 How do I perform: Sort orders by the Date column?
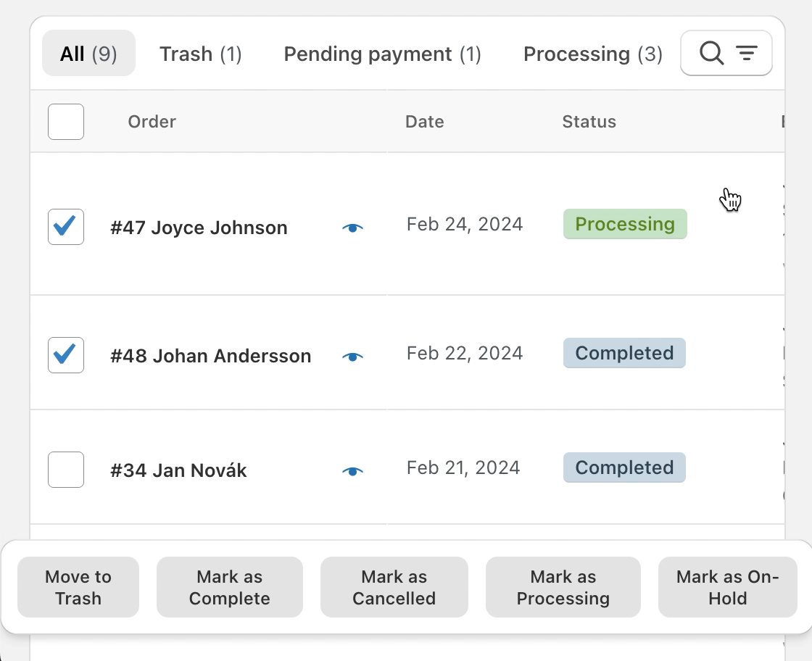click(424, 121)
